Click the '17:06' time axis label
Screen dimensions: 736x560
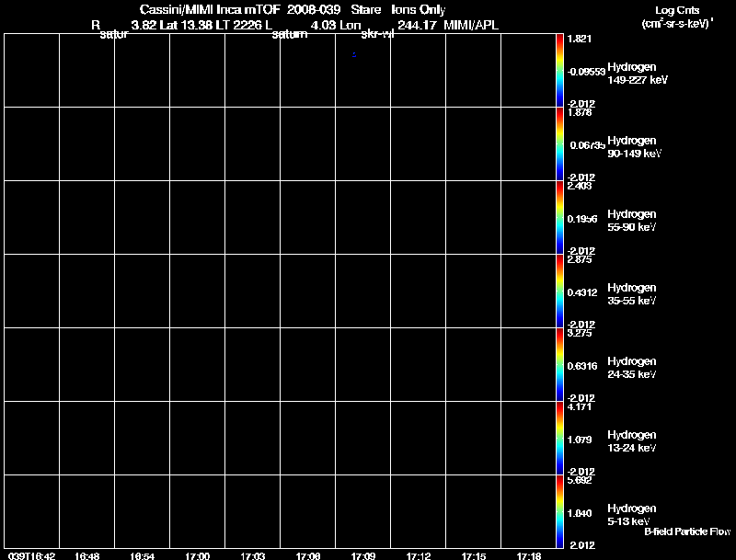[308, 555]
